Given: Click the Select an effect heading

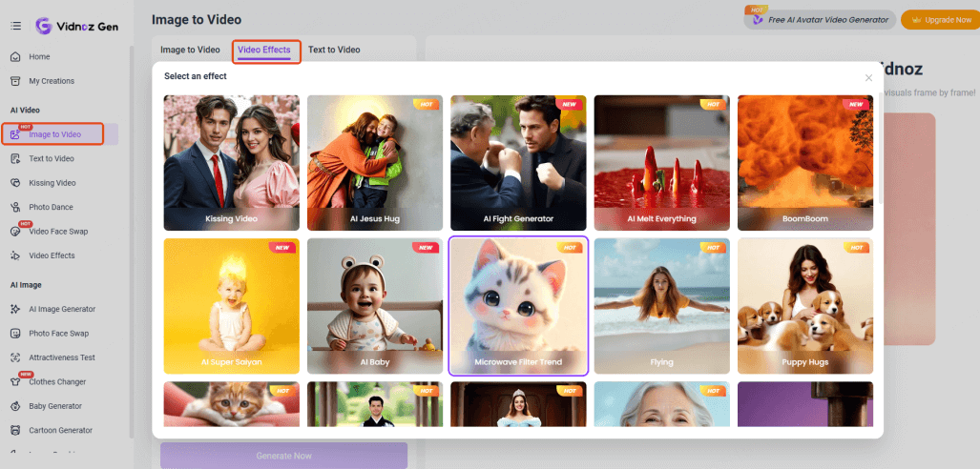Looking at the screenshot, I should (x=196, y=76).
